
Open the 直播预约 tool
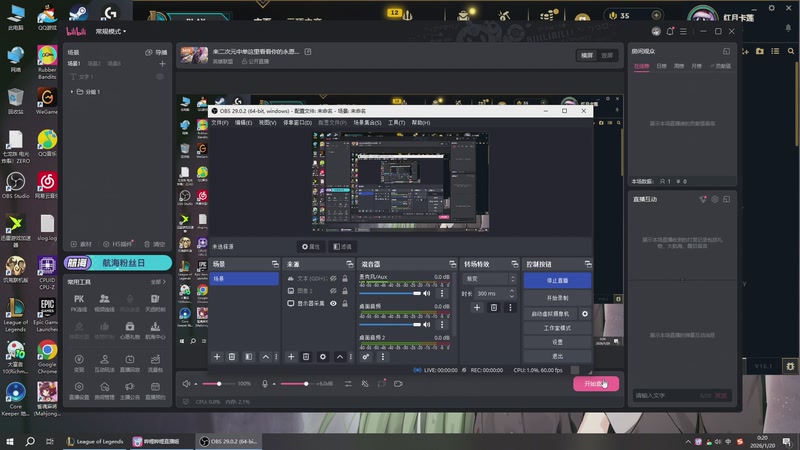point(155,390)
